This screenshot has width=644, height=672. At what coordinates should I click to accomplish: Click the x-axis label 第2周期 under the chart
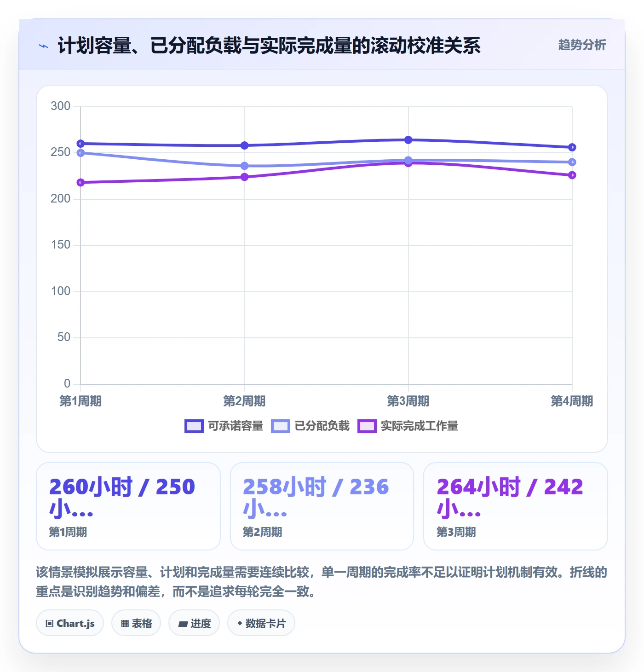click(245, 401)
